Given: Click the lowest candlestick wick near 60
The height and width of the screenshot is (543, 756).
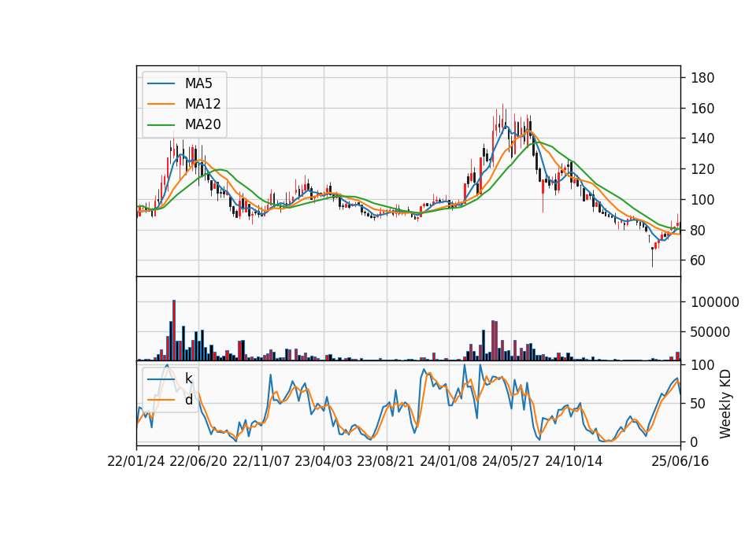Looking at the screenshot, I should (x=652, y=257).
